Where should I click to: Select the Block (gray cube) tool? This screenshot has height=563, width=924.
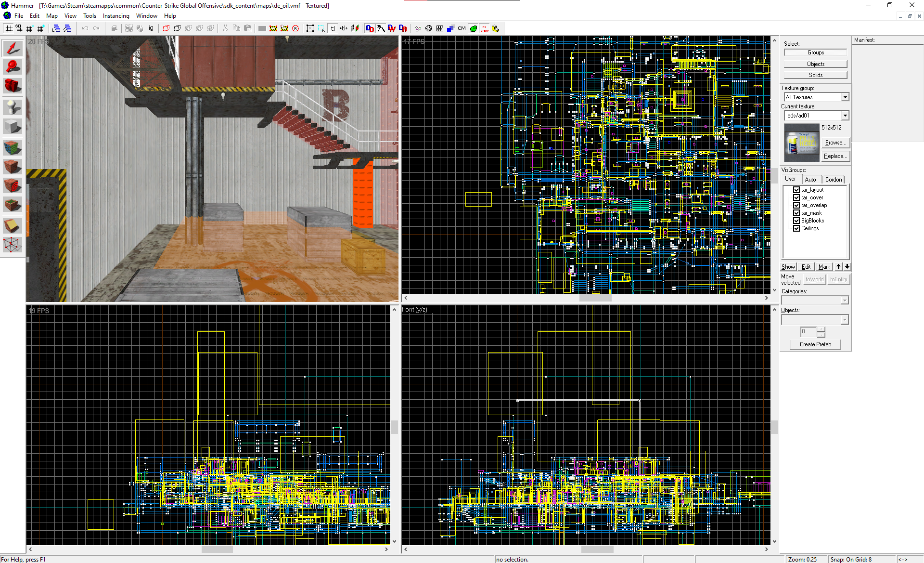click(13, 126)
